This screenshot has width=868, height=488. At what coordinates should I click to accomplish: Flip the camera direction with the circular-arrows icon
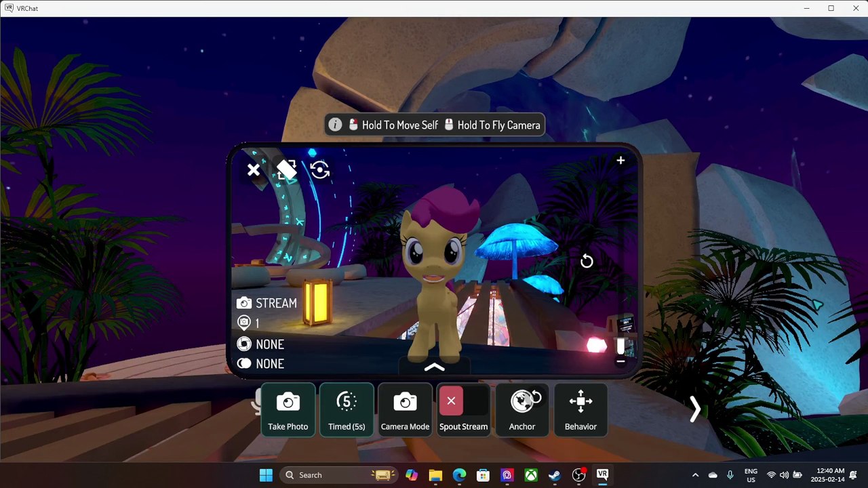320,170
